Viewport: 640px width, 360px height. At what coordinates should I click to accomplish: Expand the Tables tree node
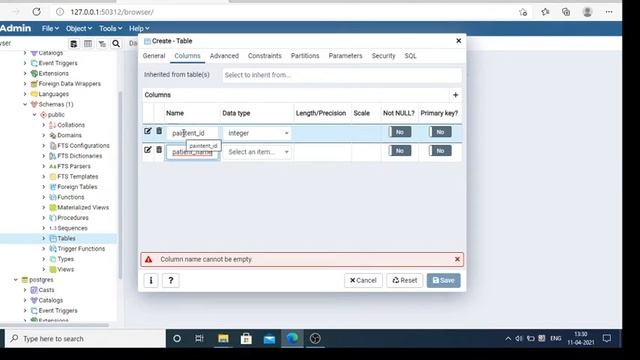point(44,238)
